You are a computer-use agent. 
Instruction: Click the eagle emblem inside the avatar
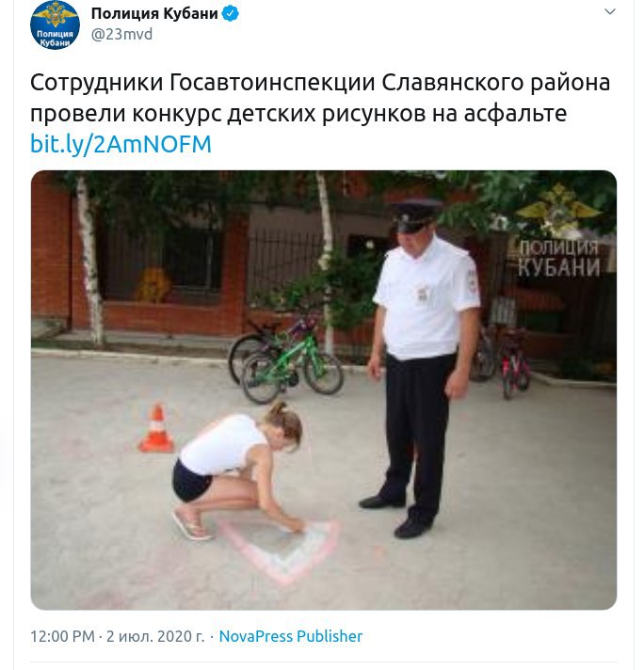point(55,14)
